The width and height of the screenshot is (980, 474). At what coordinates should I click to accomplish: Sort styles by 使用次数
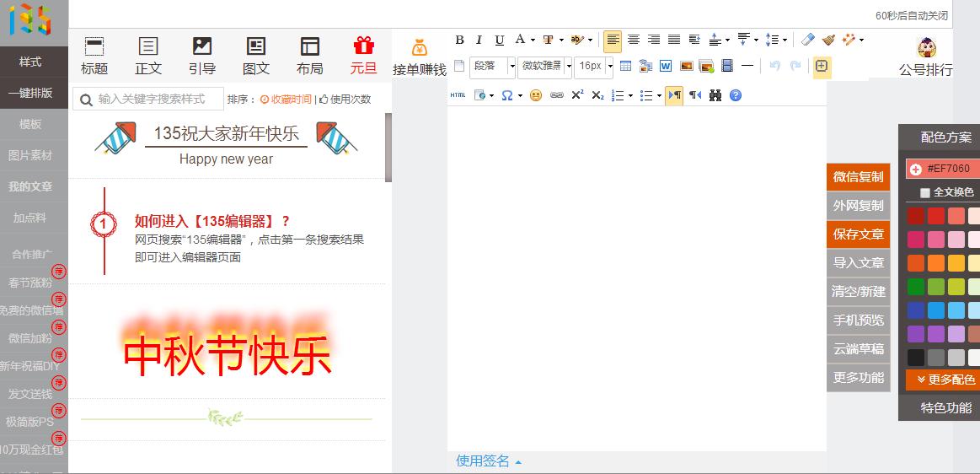pyautogui.click(x=345, y=99)
